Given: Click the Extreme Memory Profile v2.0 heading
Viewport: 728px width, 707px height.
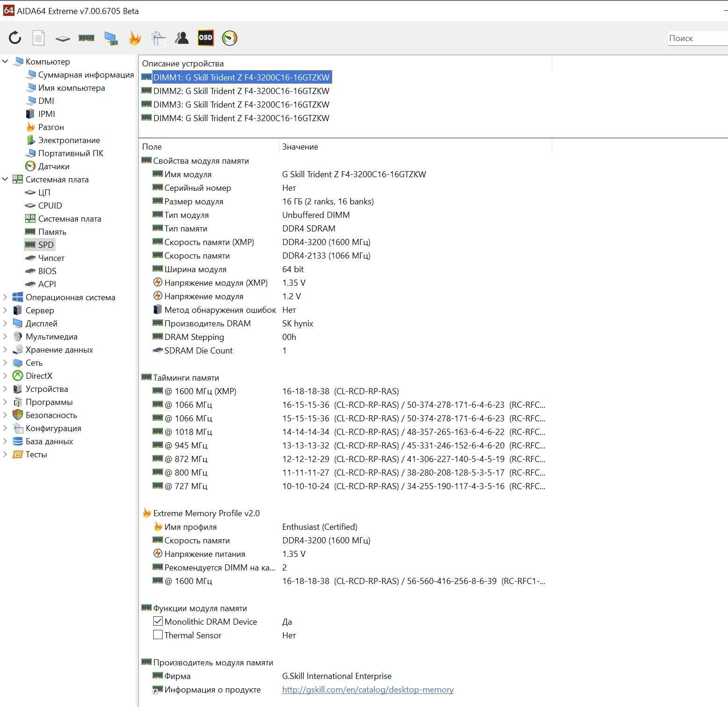Looking at the screenshot, I should click(x=206, y=513).
